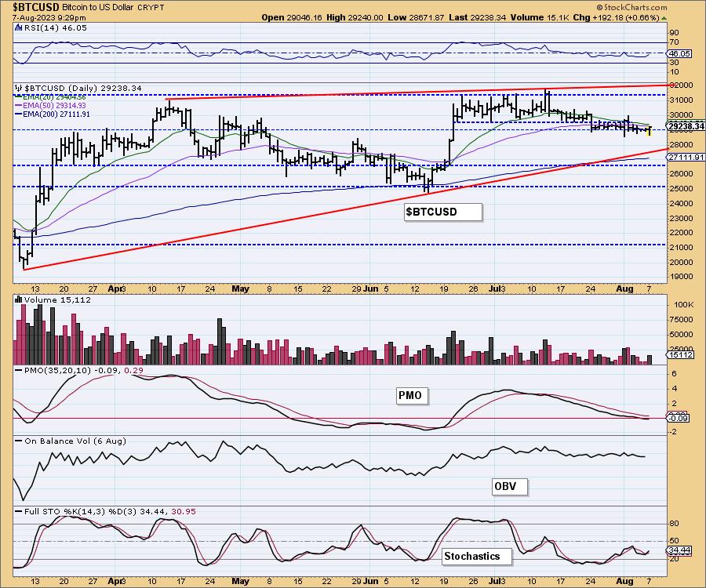Click the Volume 15,112 legend text

tap(57, 299)
